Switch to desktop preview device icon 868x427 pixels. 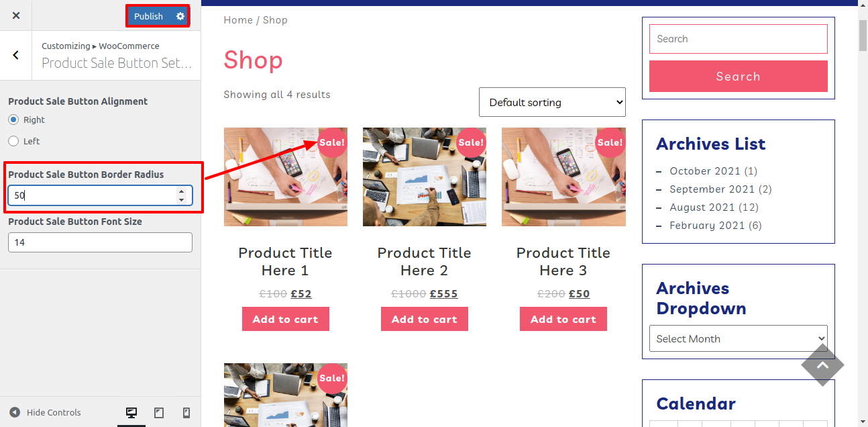131,413
